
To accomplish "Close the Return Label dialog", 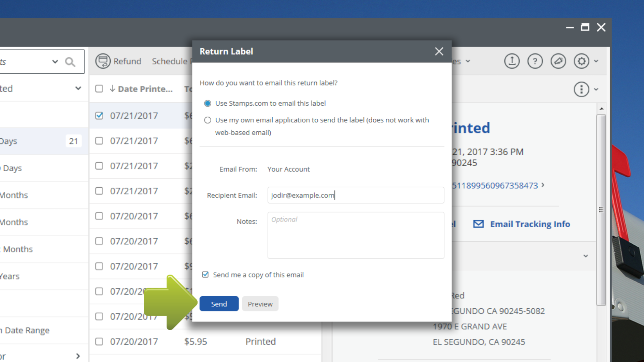I will pyautogui.click(x=439, y=51).
